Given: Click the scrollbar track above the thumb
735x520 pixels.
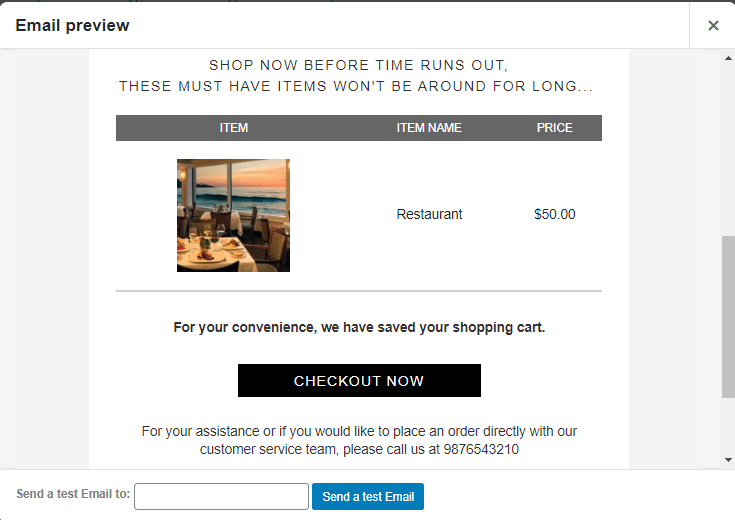Looking at the screenshot, I should pyautogui.click(x=728, y=150).
